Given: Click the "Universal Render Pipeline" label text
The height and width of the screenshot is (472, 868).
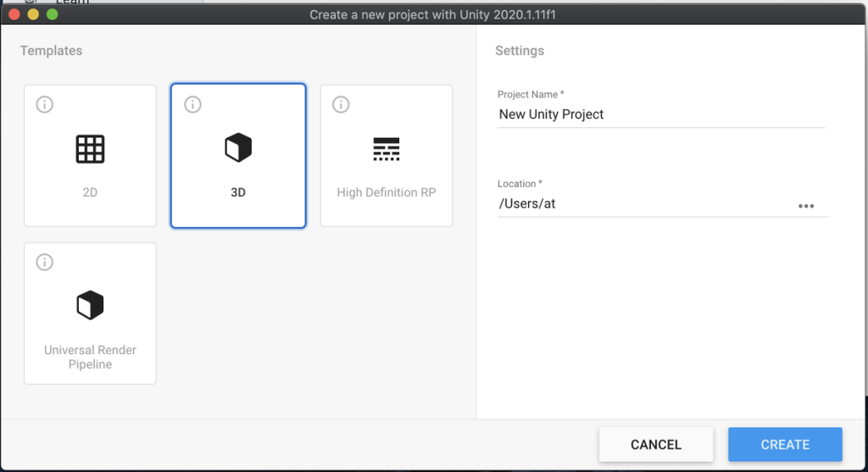Looking at the screenshot, I should pos(90,357).
